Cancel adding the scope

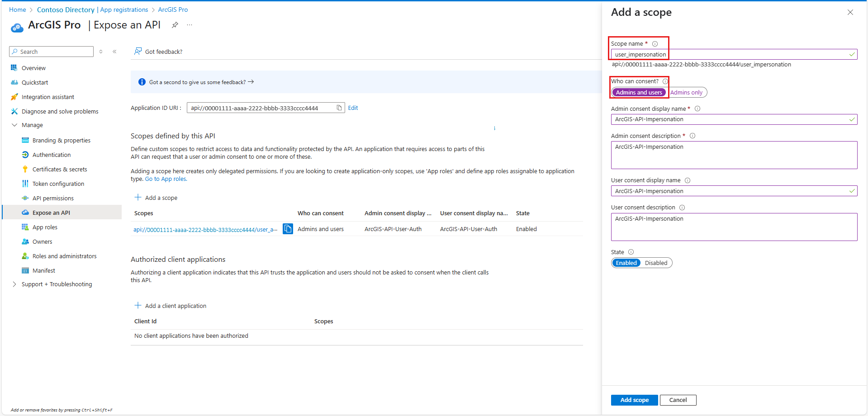coord(678,400)
